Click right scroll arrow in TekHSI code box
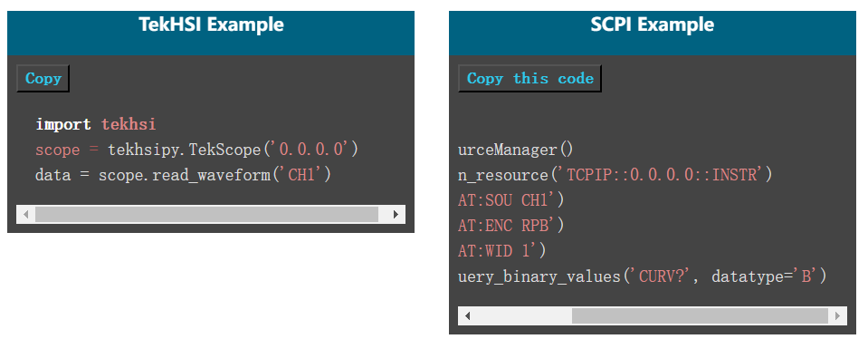868x339 pixels. click(x=396, y=214)
